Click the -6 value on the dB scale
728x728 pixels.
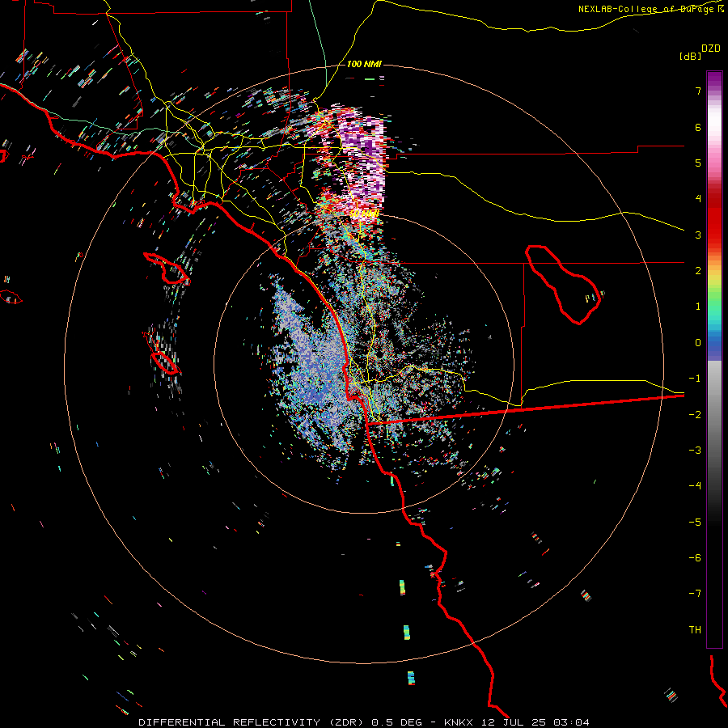(x=695, y=558)
